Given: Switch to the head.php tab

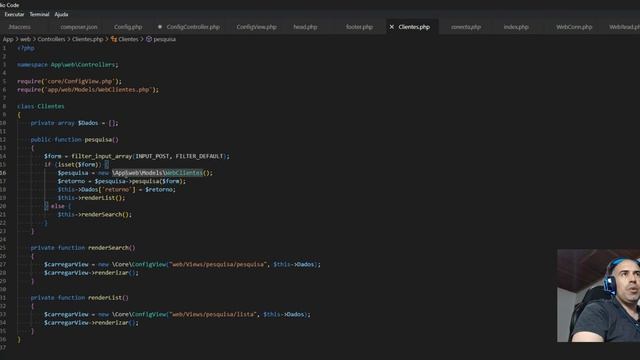Looking at the screenshot, I should [x=305, y=27].
